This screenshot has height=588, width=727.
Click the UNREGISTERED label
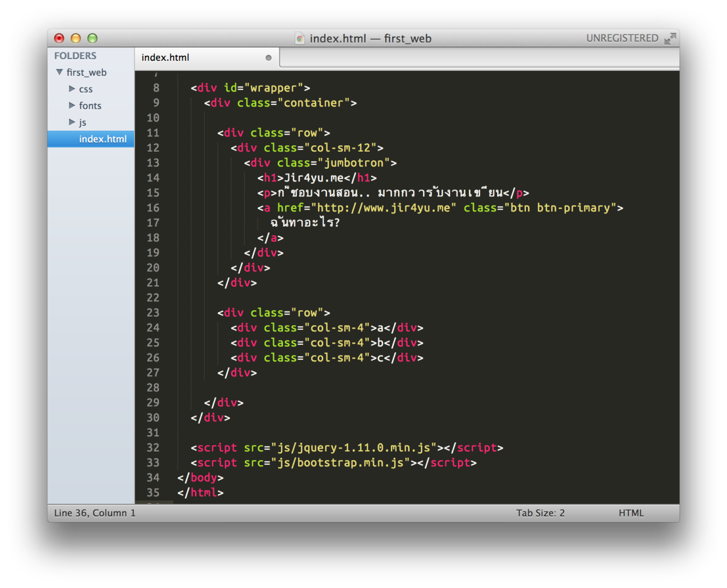pyautogui.click(x=622, y=38)
